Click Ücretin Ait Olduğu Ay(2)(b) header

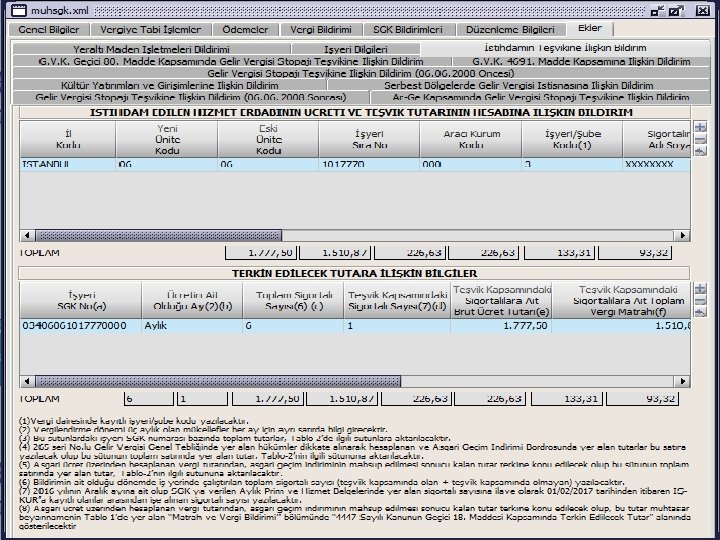[192, 301]
